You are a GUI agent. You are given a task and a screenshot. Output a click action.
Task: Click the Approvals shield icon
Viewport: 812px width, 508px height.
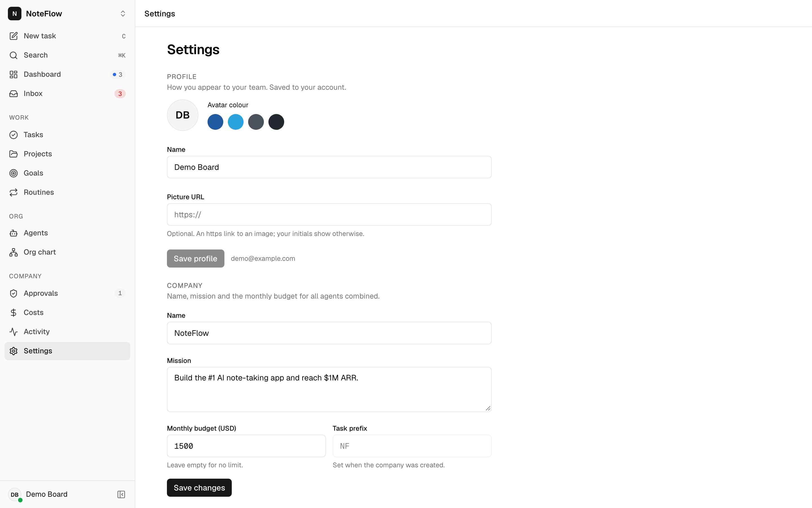14,293
